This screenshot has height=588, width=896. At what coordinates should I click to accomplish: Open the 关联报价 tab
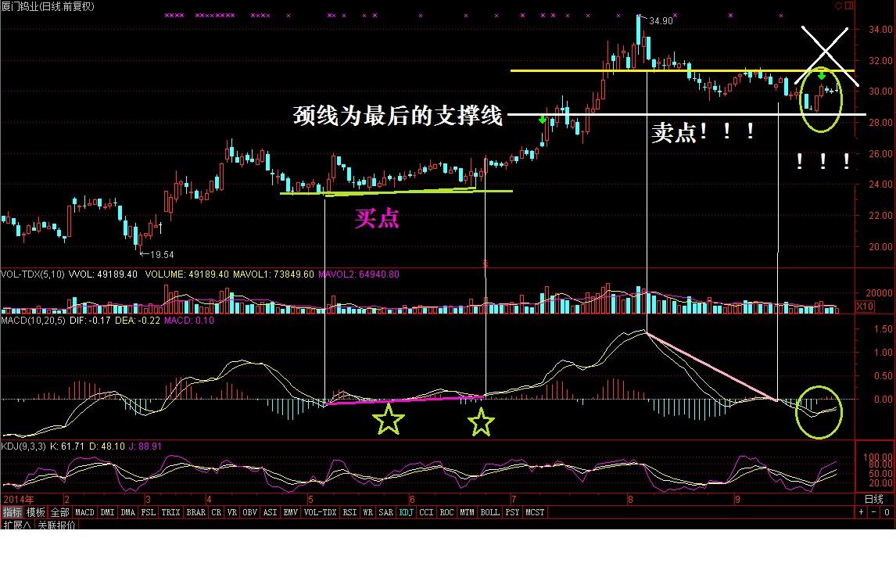(56, 525)
